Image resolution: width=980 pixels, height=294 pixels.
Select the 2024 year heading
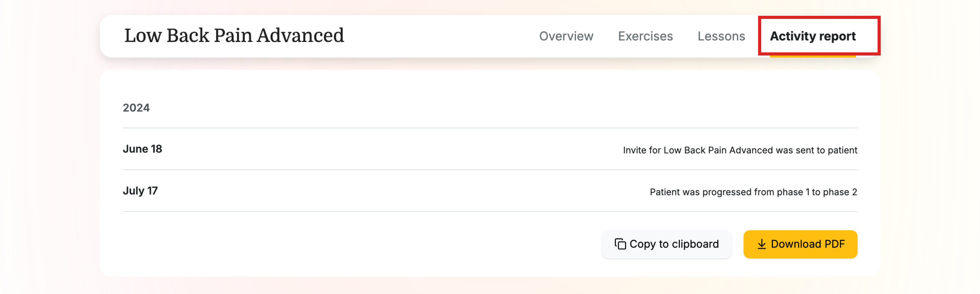click(136, 108)
